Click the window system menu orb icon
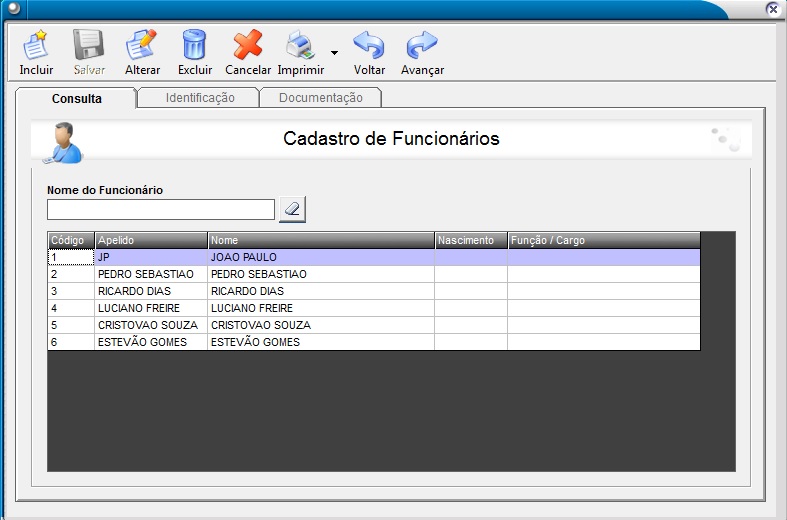Screen dimensions: 787x520 [x=14, y=8]
